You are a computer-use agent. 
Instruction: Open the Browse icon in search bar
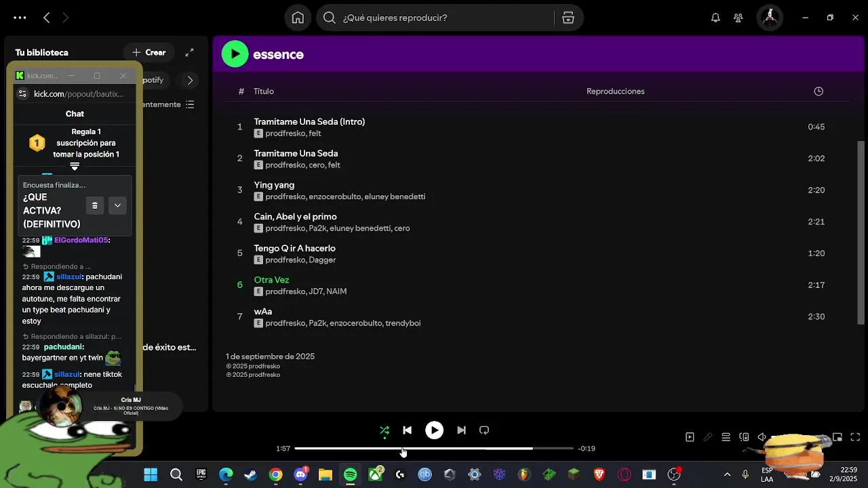pyautogui.click(x=568, y=18)
